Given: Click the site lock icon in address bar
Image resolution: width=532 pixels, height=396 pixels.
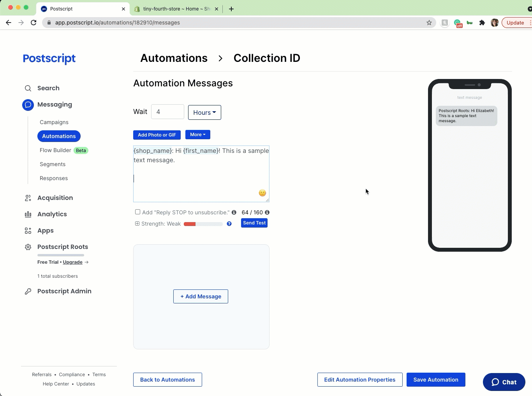Looking at the screenshot, I should [49, 23].
